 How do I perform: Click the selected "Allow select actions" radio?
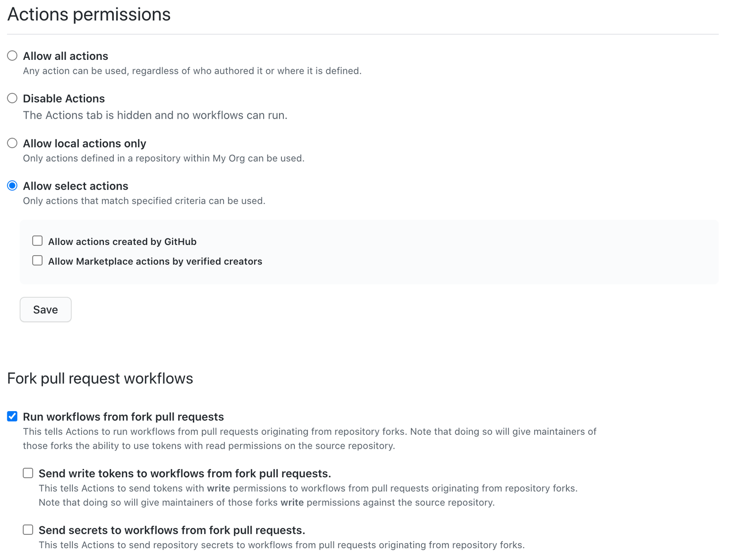pyautogui.click(x=12, y=186)
